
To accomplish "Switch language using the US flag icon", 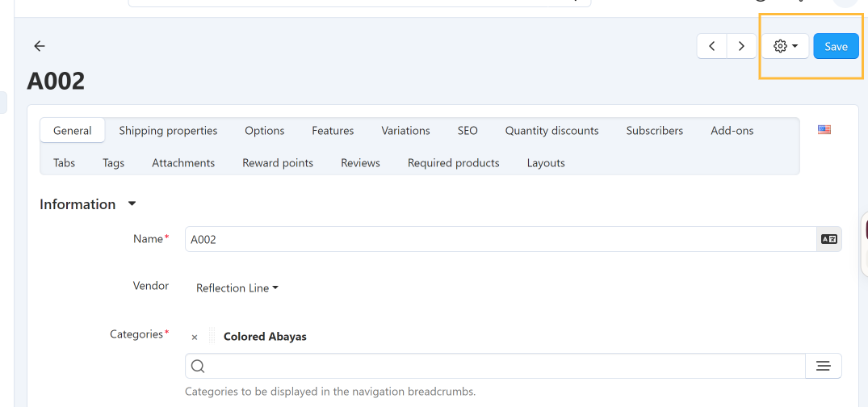I will coord(824,129).
